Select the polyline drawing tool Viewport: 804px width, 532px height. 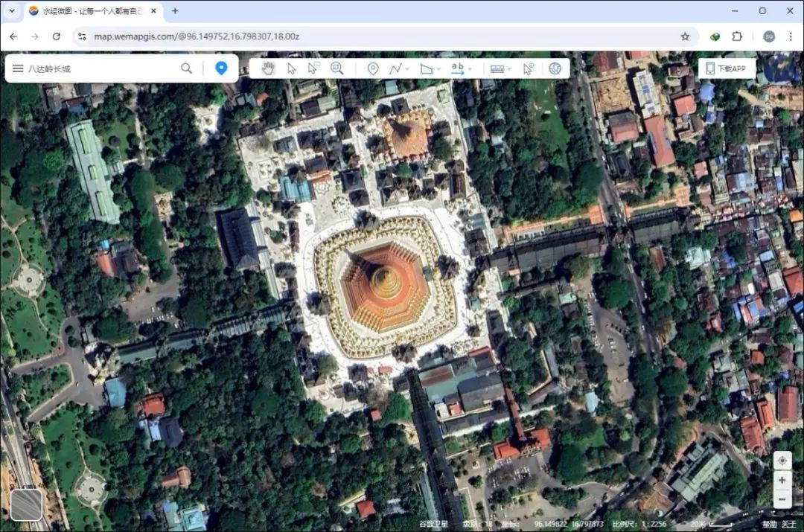(395, 68)
